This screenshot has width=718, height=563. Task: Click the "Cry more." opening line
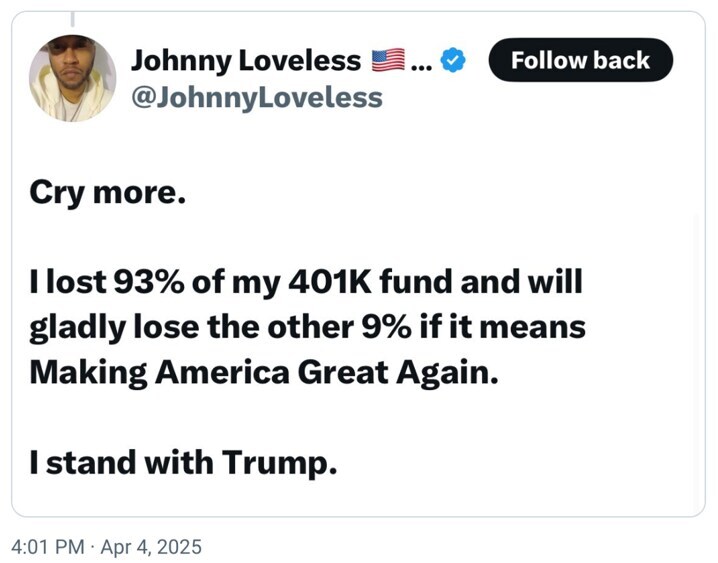point(108,193)
